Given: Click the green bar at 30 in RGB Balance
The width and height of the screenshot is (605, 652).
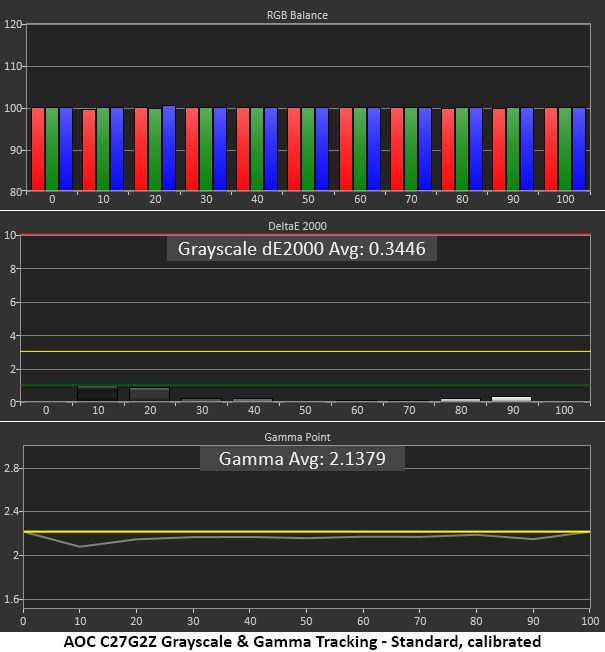Looking at the screenshot, I should coord(206,149).
